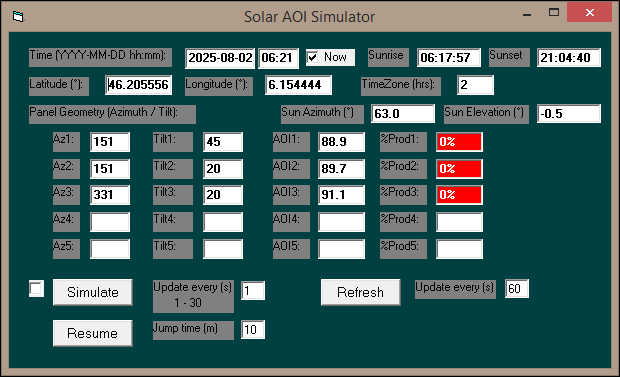The width and height of the screenshot is (620, 377).
Task: Click the Az2 input field
Action: click(110, 169)
